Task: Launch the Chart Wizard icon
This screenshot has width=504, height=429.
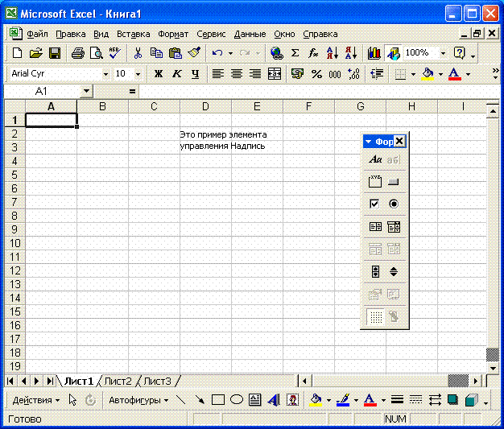Action: (374, 52)
